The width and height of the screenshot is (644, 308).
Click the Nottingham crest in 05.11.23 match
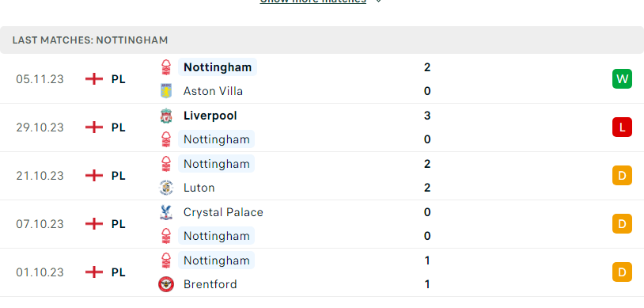tap(166, 67)
